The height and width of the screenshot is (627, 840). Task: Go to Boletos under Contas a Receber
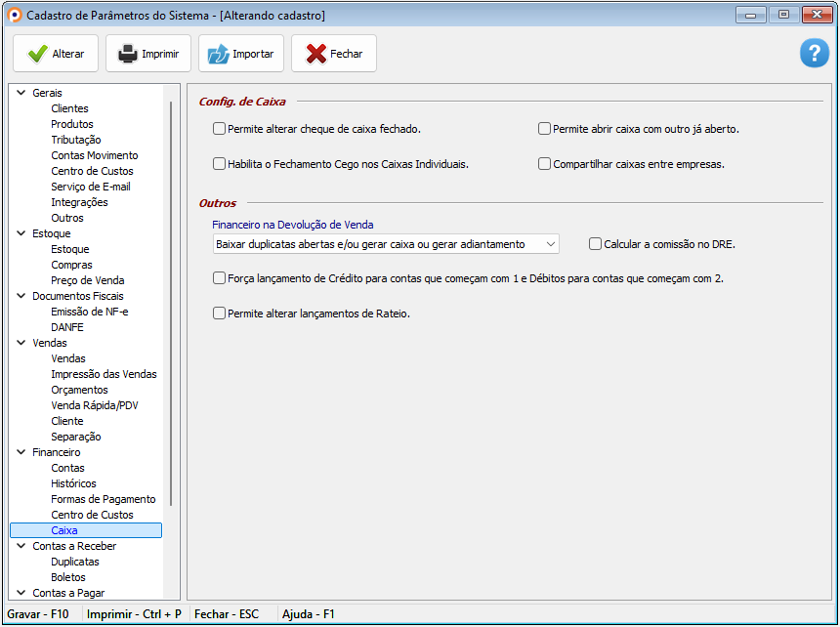tap(68, 577)
